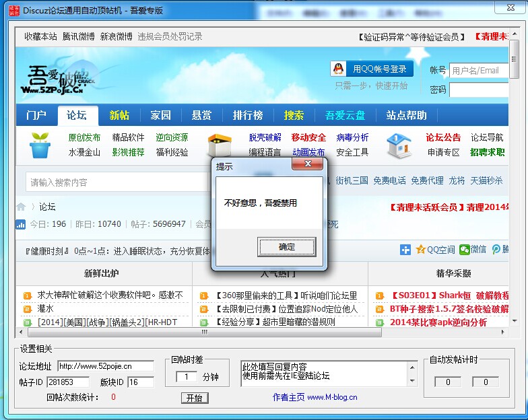This screenshot has height=420, width=528.
Task: Click the rank 3 icon beside 锅盖头2 post
Action: [x=27, y=322]
